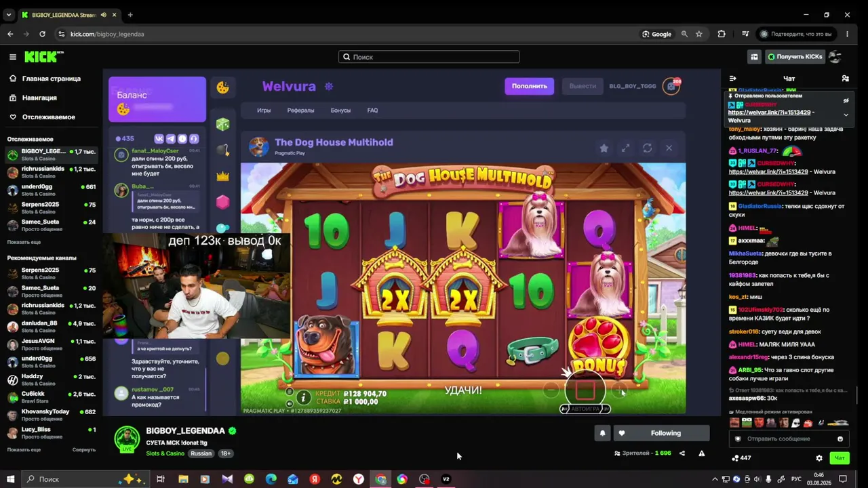The height and width of the screenshot is (488, 868).
Task: Open the browser tab search dropdown
Action: (9, 15)
